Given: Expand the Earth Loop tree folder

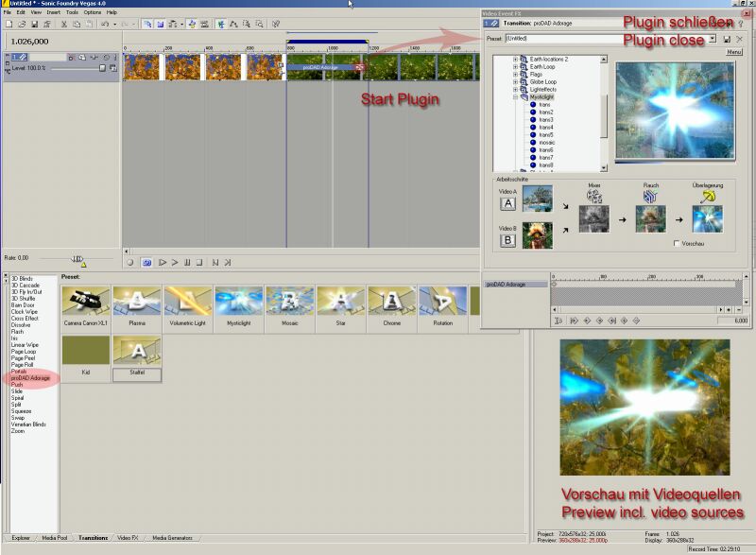Looking at the screenshot, I should click(x=515, y=67).
